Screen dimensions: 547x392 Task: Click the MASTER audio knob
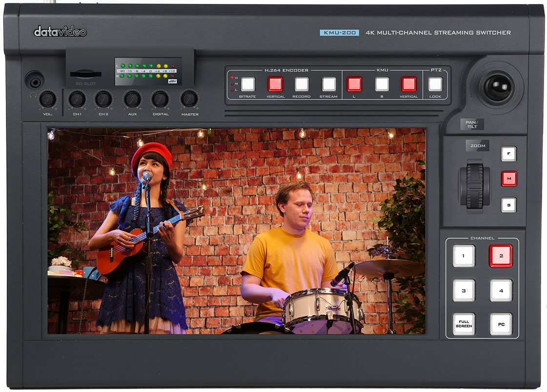[189, 99]
